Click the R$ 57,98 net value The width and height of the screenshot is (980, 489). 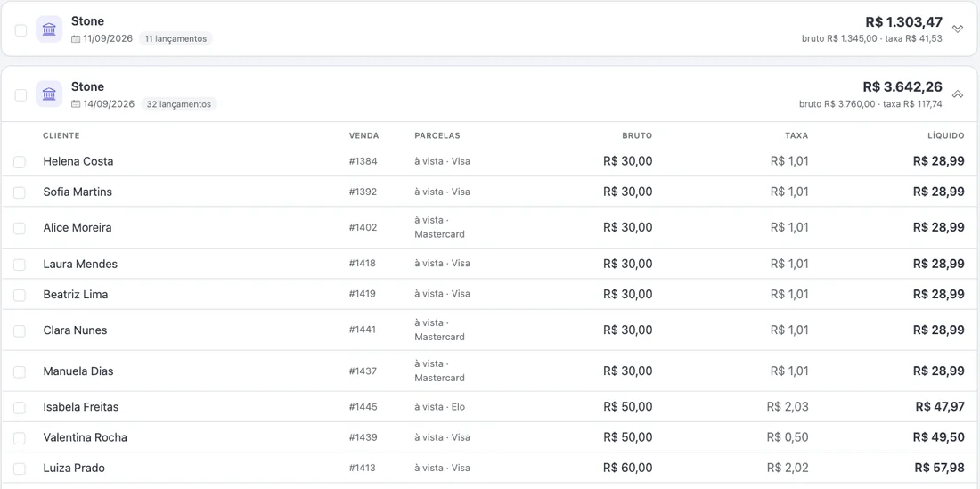click(939, 468)
